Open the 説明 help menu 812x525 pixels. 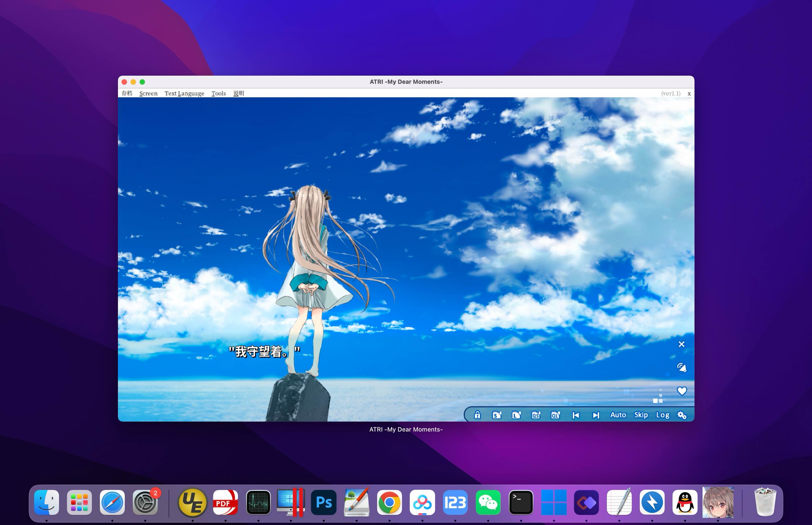coord(239,93)
